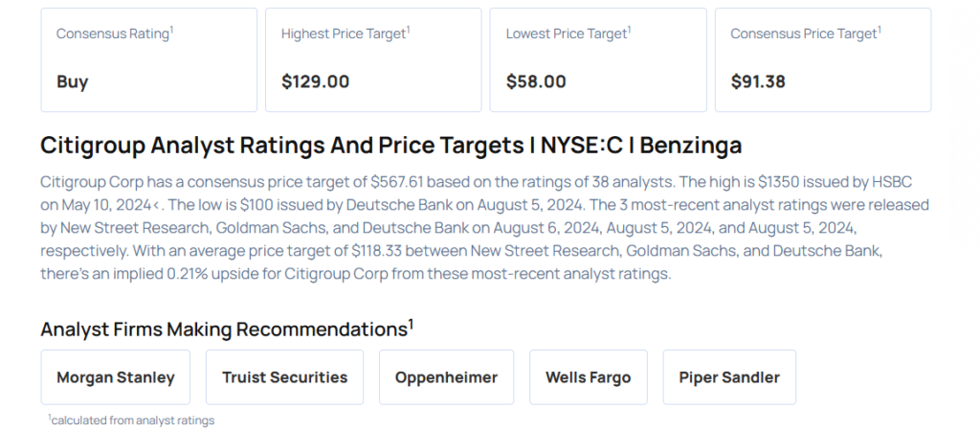Screen dimensions: 980x432
Task: Click the "Lowest Price Target" card label
Action: tap(566, 34)
